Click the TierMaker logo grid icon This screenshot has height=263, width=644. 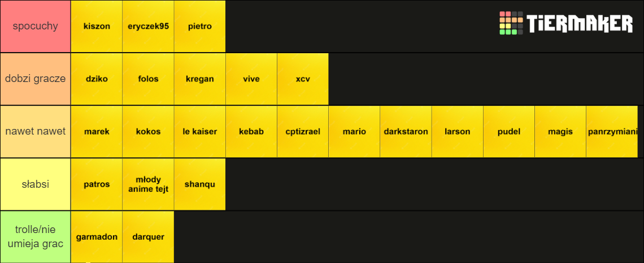coord(511,23)
